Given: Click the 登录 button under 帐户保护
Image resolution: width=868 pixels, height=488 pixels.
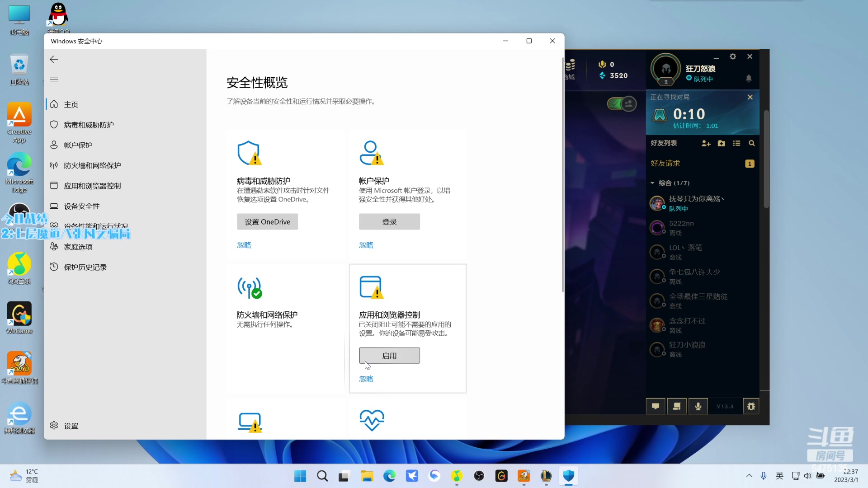Looking at the screenshot, I should [x=389, y=222].
